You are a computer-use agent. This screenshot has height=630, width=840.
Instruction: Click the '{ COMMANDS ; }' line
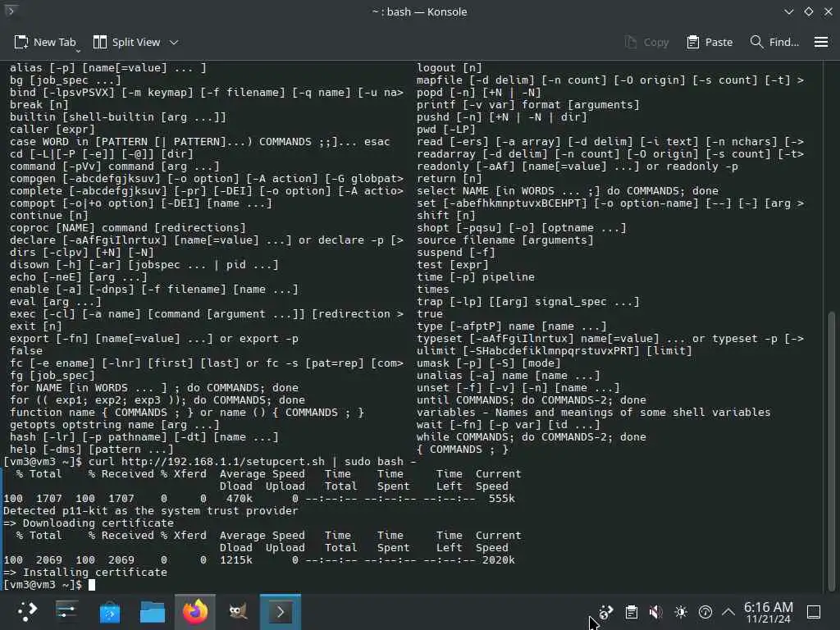[463, 449]
